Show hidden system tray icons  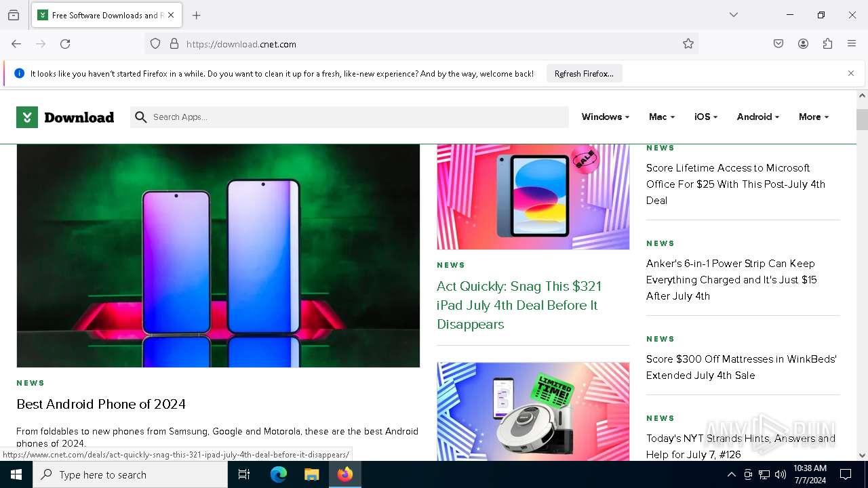[731, 474]
